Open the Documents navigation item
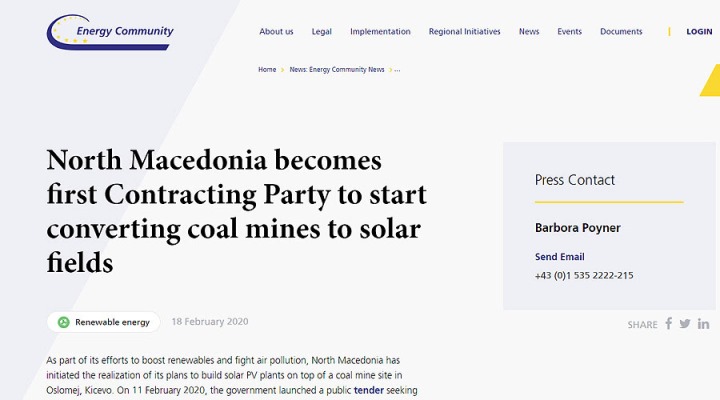 click(x=621, y=32)
